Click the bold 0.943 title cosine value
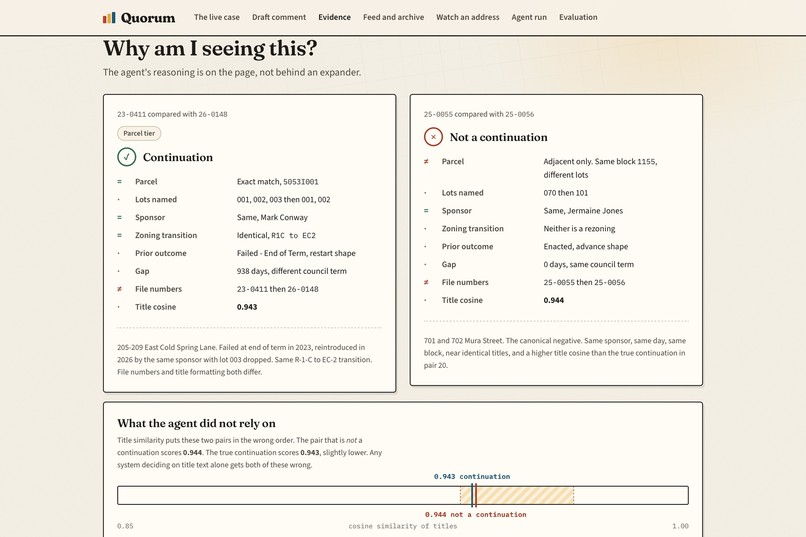This screenshot has height=537, width=806. point(247,307)
